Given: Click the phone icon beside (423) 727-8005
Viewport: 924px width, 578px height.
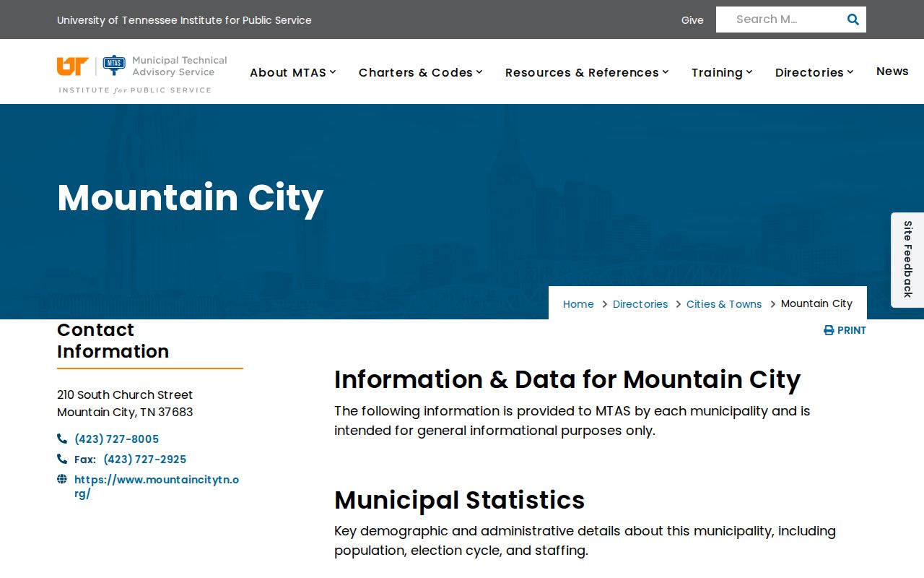Looking at the screenshot, I should pos(62,439).
